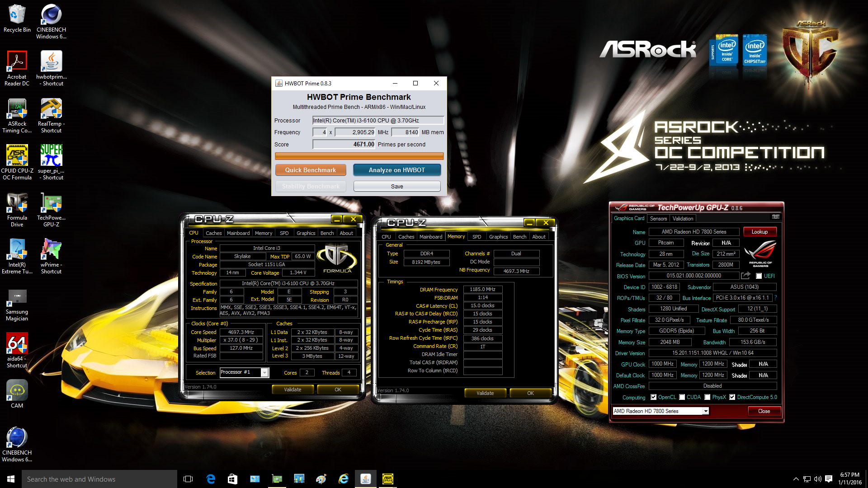Click the GPU-Z BIOS share icon

746,276
